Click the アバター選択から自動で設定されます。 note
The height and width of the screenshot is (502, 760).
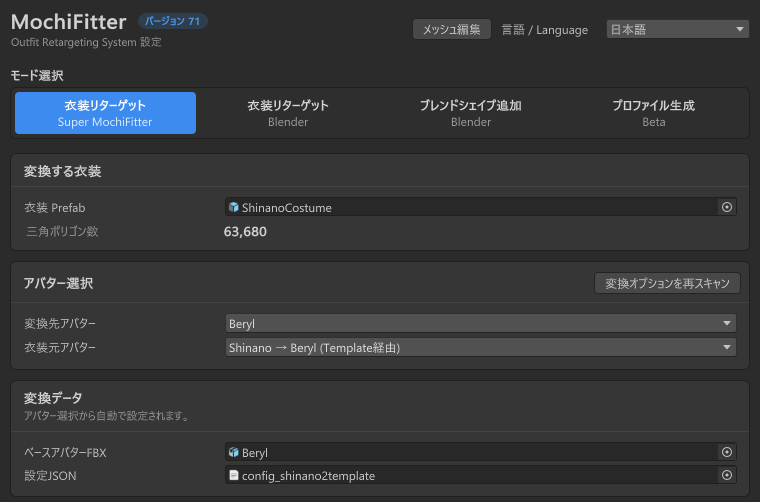click(107, 416)
